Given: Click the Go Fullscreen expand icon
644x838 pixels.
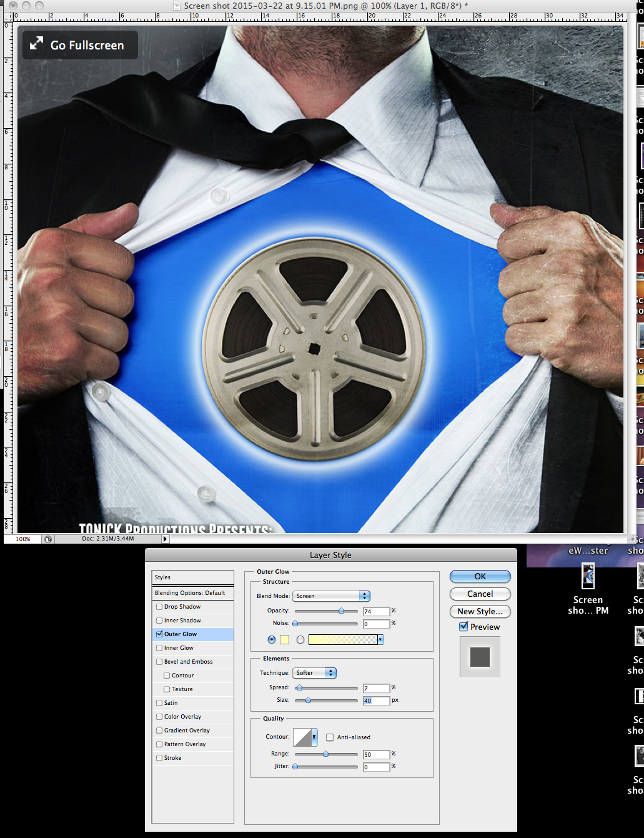Looking at the screenshot, I should (x=37, y=44).
